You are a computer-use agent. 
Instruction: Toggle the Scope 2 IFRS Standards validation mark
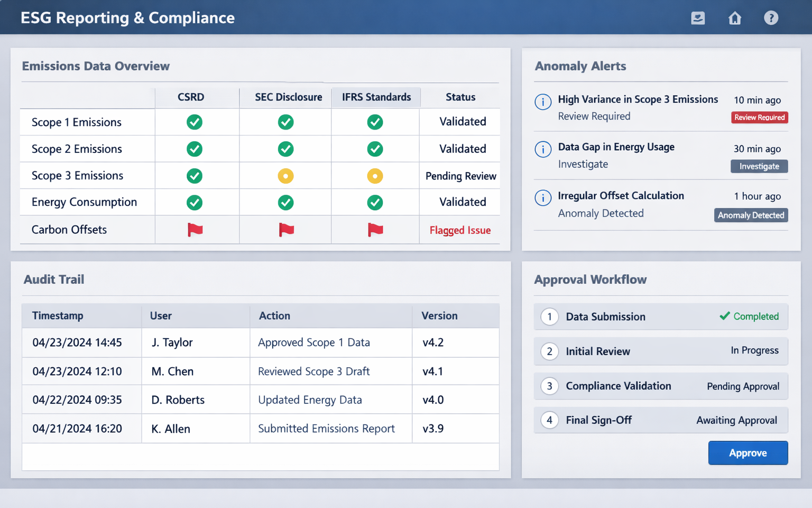point(375,149)
